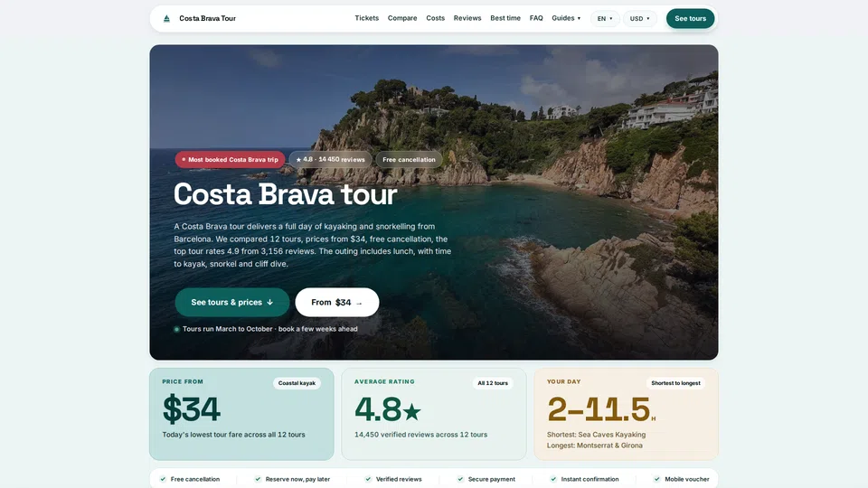Click the Shortest to longest chip
This screenshot has width=868, height=488.
coord(676,383)
